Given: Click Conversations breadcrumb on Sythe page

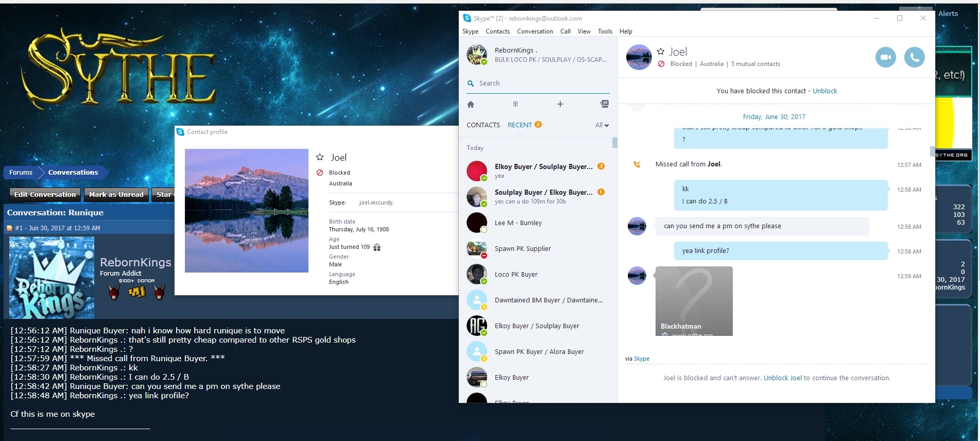Looking at the screenshot, I should [73, 173].
